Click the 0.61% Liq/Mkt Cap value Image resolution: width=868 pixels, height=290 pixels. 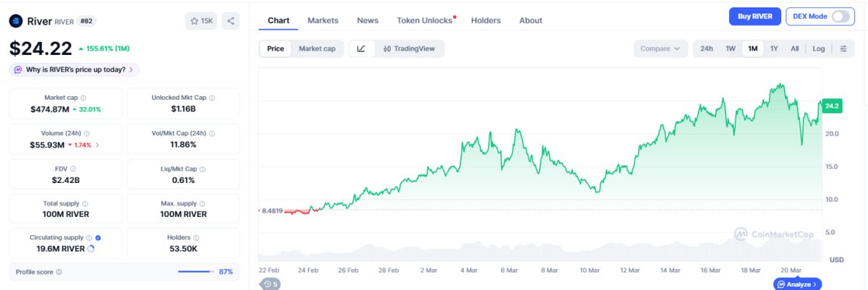pyautogui.click(x=183, y=180)
